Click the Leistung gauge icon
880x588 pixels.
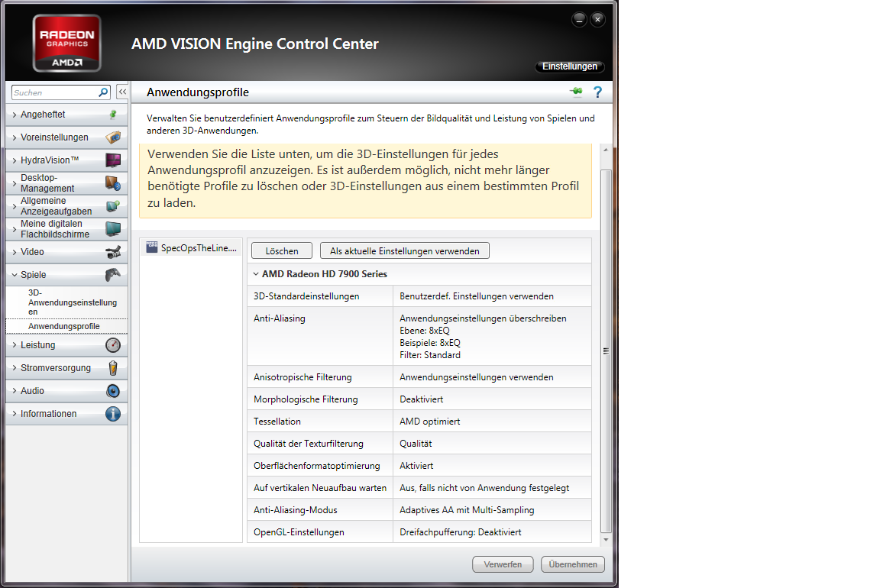pyautogui.click(x=113, y=345)
